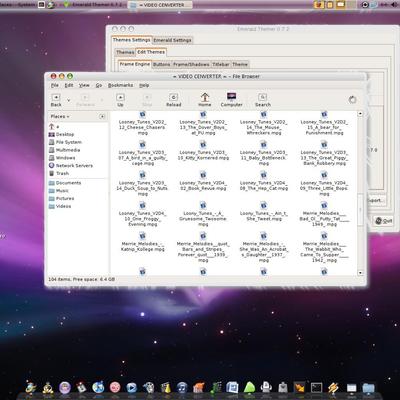This screenshot has width=400, height=400.
Task: Select Looney_Tunes_V2D2_13_The_Dover_Boys file
Action: tap(203, 123)
